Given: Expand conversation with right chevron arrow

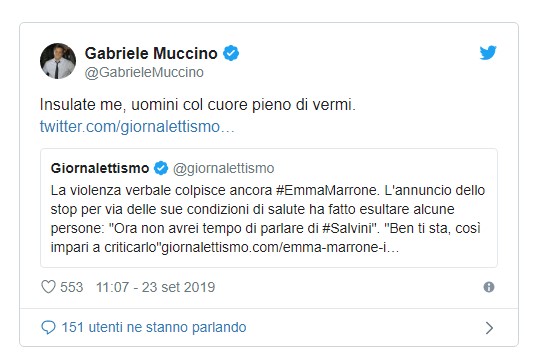Looking at the screenshot, I should click(489, 328).
